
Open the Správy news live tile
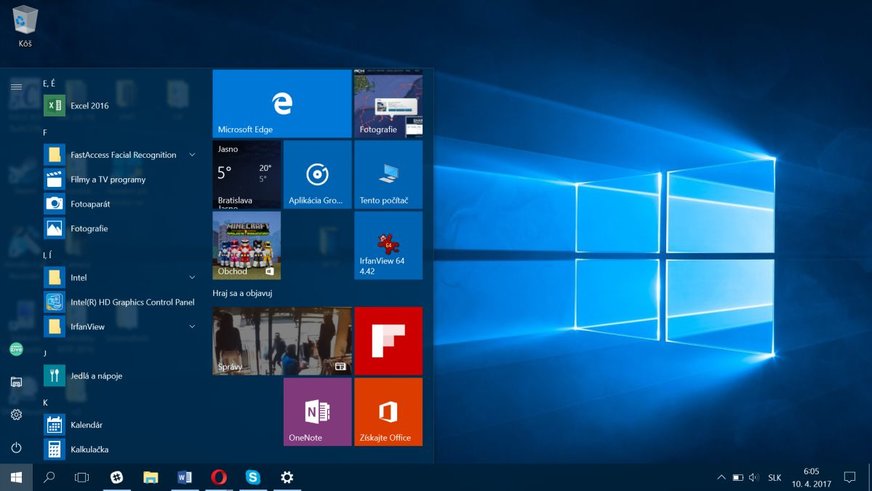pos(281,340)
